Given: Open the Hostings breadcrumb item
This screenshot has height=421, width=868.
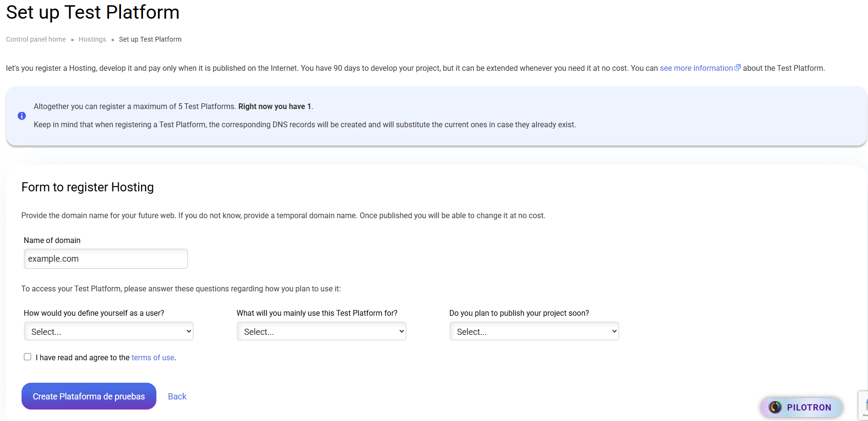Looking at the screenshot, I should pos(92,39).
